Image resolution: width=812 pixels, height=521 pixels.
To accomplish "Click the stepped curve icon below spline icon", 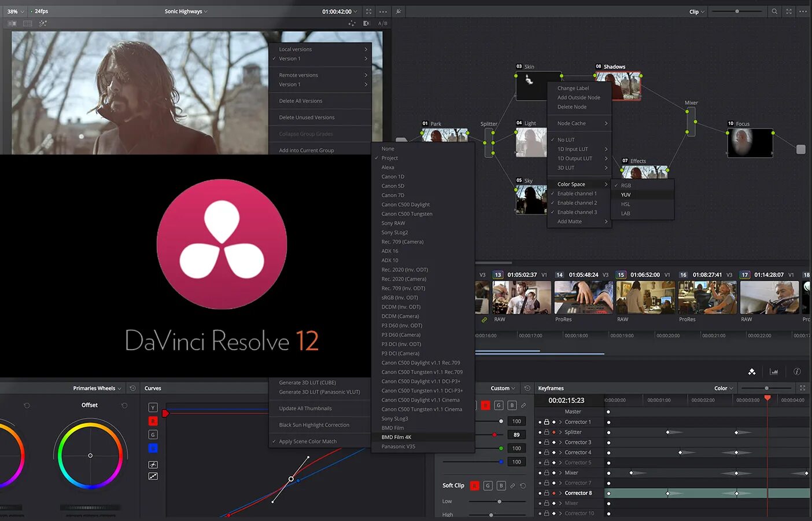I will pyautogui.click(x=153, y=476).
